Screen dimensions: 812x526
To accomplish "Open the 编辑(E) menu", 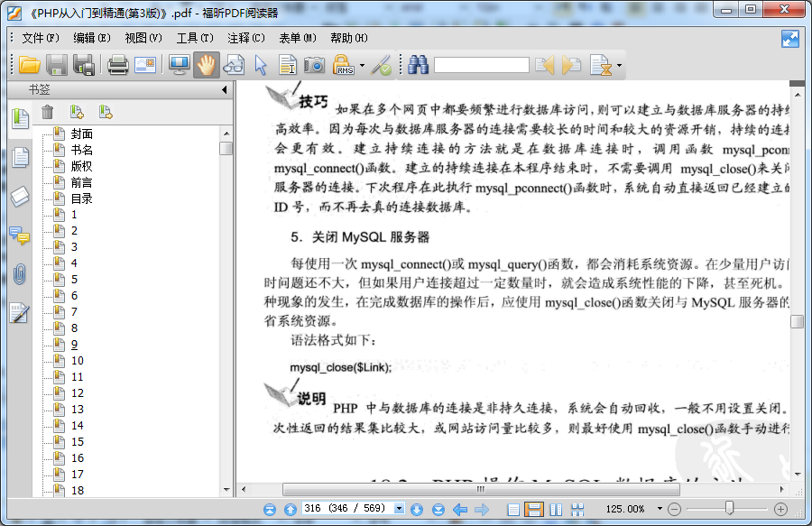I will click(x=92, y=38).
